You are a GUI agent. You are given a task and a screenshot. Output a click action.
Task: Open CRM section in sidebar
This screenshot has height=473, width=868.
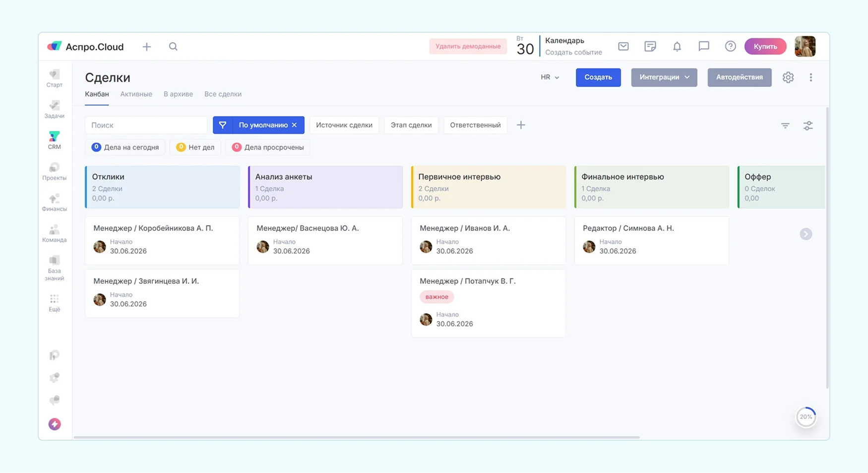click(55, 140)
